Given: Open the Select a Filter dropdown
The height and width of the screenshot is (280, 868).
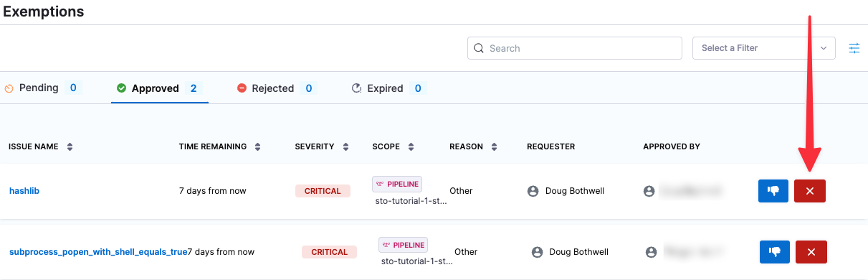Looking at the screenshot, I should (x=763, y=48).
